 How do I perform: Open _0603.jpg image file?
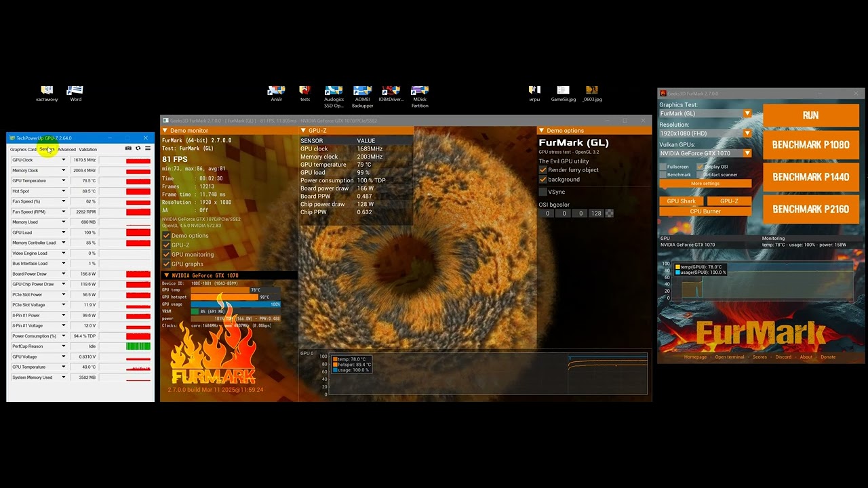point(592,94)
